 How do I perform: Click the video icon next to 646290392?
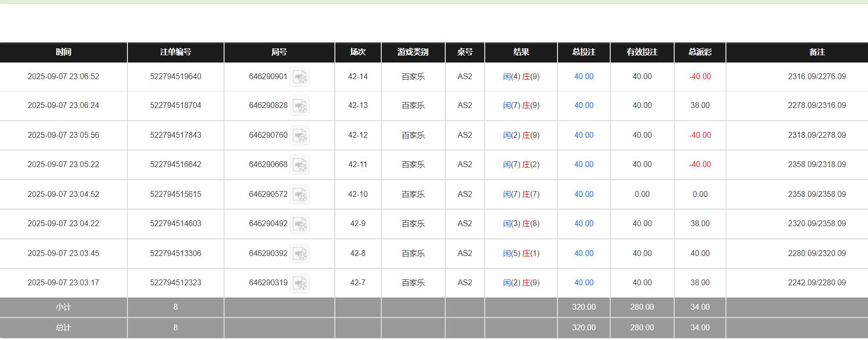[x=299, y=254]
